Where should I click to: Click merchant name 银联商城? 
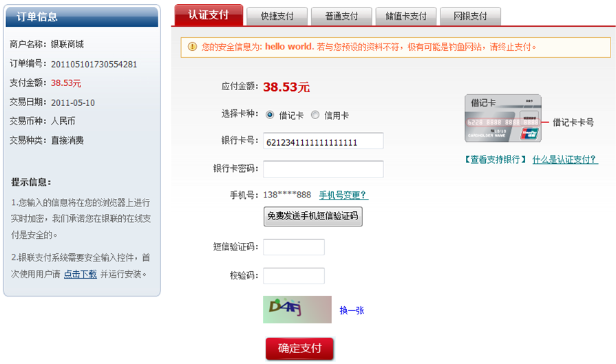pos(67,44)
